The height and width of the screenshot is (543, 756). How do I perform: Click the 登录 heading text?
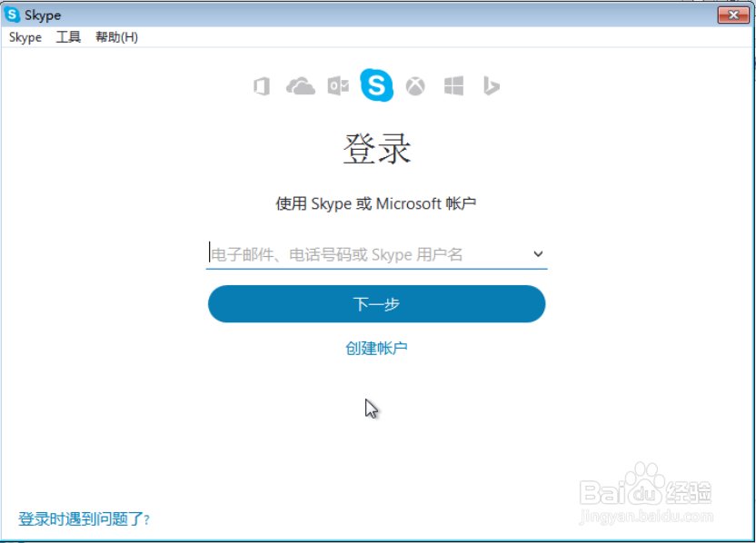(376, 148)
